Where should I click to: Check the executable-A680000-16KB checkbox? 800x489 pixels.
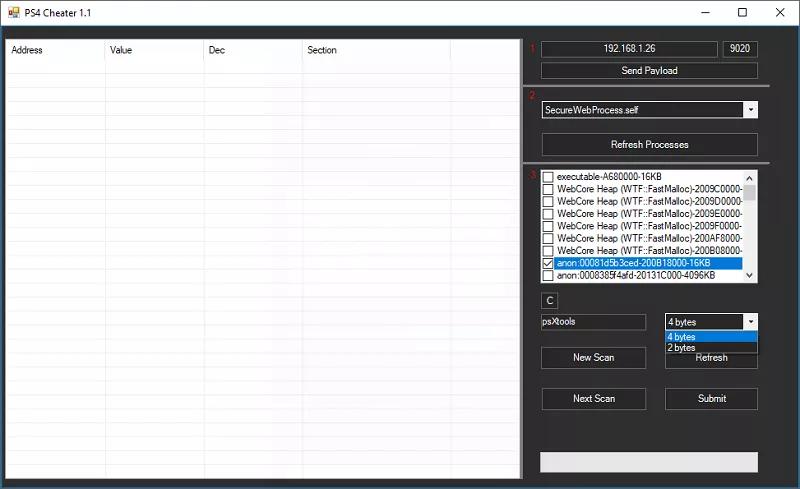pos(548,177)
